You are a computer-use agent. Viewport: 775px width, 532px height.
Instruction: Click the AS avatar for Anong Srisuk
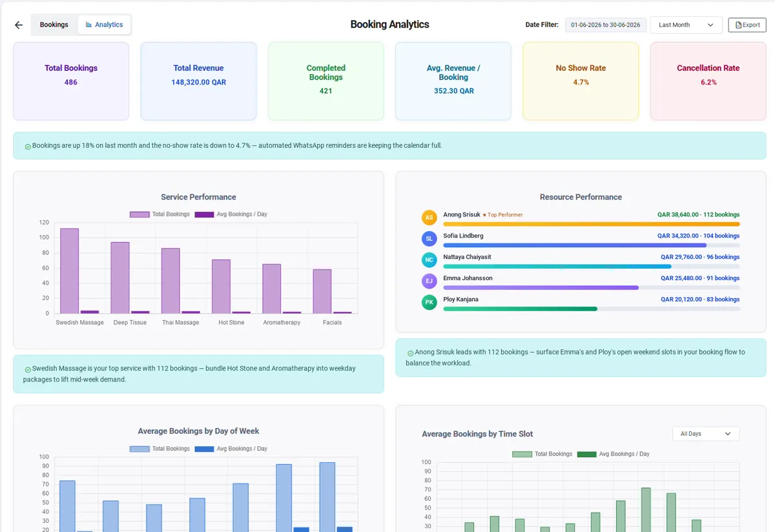[429, 218]
